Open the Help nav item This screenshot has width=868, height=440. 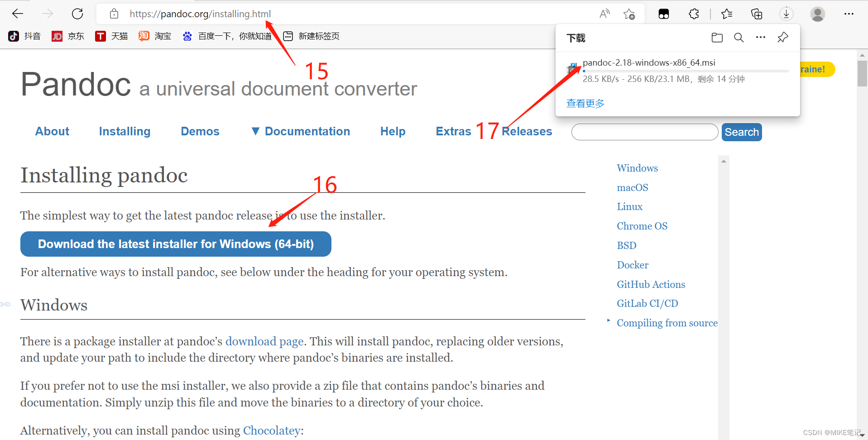click(393, 131)
